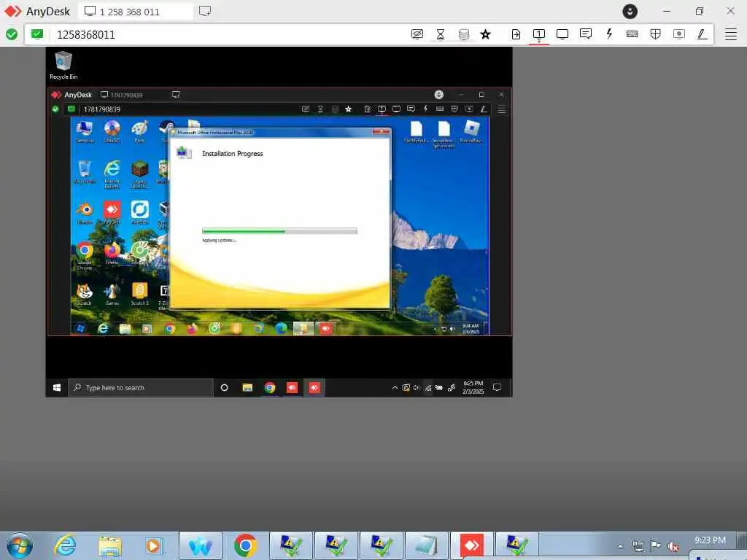This screenshot has height=560, width=747.
Task: Select inner AnyDesk 1781790839 session tab
Action: [126, 95]
